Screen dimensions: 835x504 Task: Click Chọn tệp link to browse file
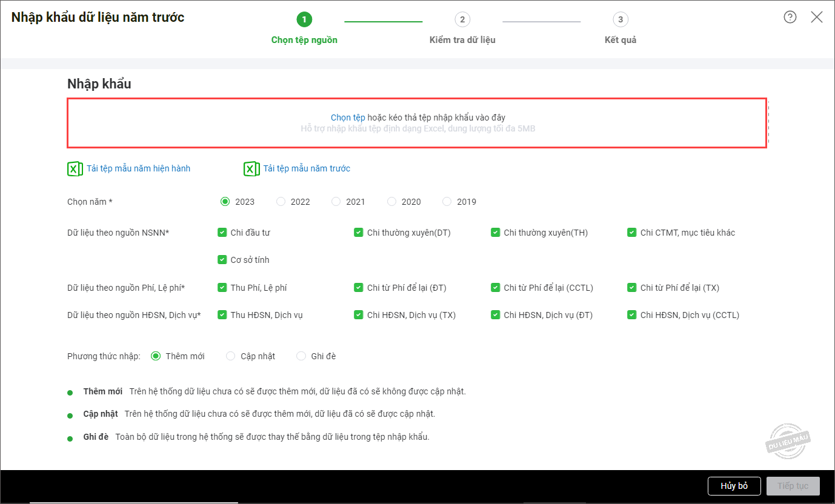[348, 118]
